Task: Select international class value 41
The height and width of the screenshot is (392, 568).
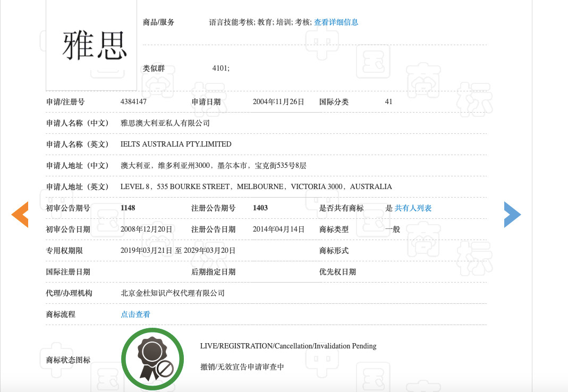Action: [x=388, y=102]
